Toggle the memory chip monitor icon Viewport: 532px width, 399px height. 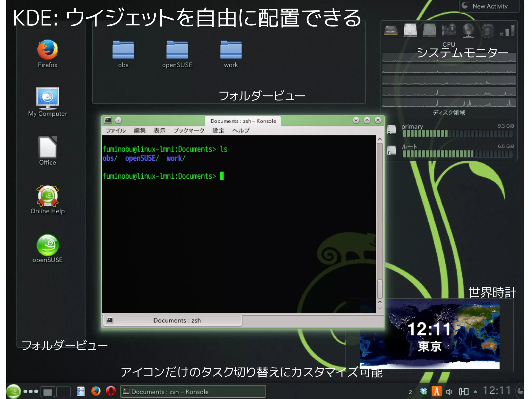pyautogui.click(x=488, y=30)
